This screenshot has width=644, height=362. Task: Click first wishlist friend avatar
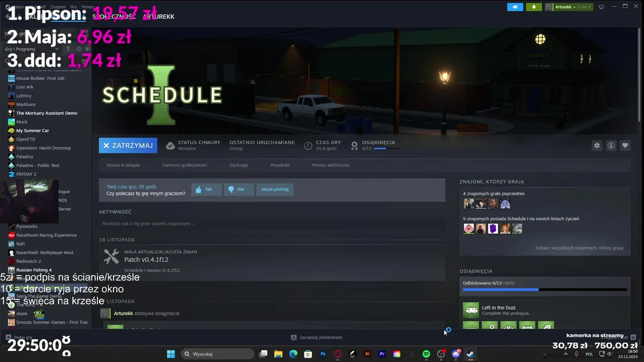[468, 229]
